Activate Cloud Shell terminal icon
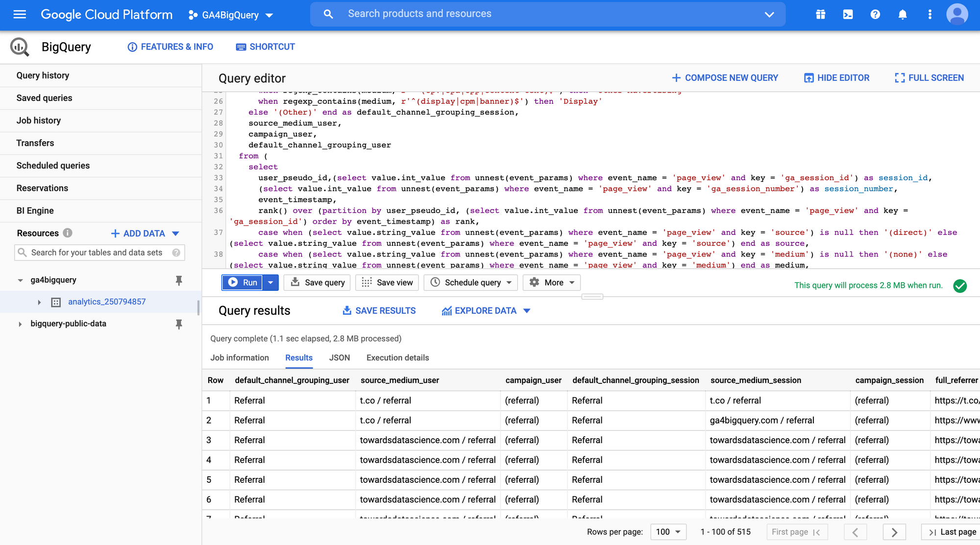 848,14
